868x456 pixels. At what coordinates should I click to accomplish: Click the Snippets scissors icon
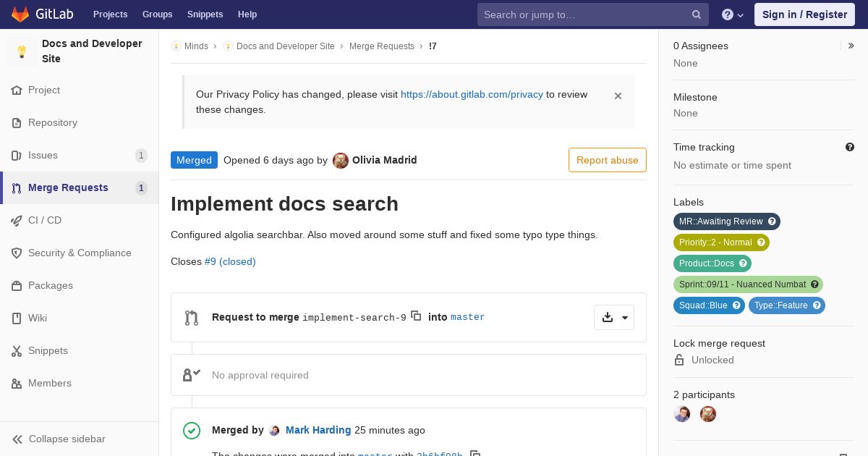coord(17,351)
